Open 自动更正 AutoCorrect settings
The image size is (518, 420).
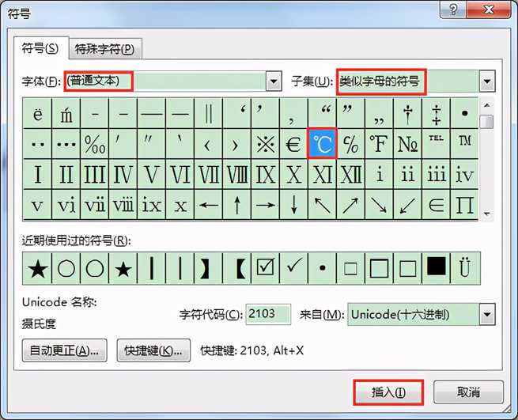(x=67, y=350)
